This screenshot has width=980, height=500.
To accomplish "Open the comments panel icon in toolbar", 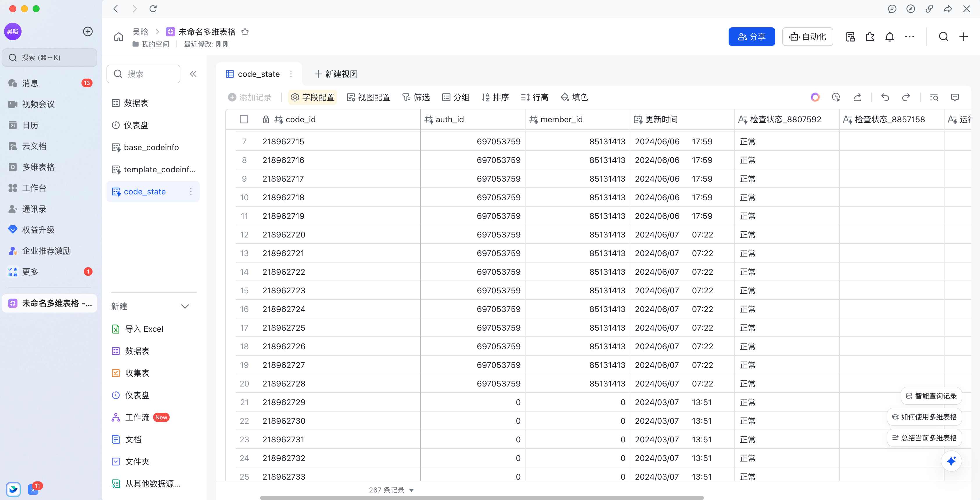I will pyautogui.click(x=955, y=97).
